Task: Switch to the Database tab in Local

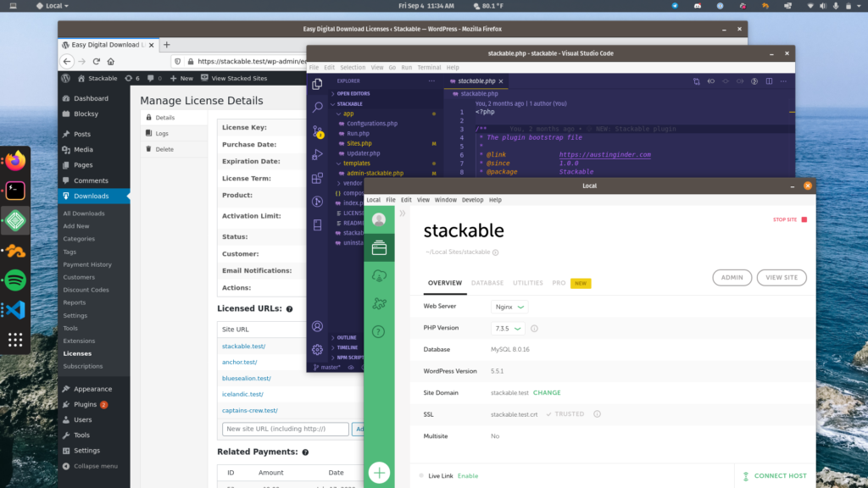Action: (x=487, y=283)
